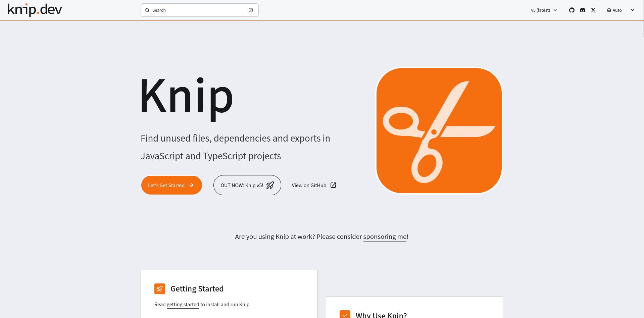The width and height of the screenshot is (644, 318).
Task: Select the Why Use Knip heading
Action: click(381, 315)
